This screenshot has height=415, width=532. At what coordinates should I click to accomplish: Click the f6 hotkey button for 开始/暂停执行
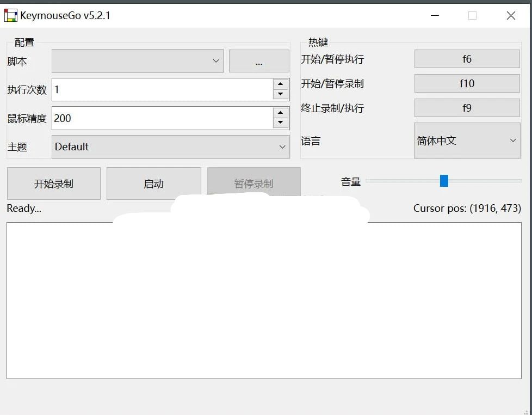(x=467, y=59)
